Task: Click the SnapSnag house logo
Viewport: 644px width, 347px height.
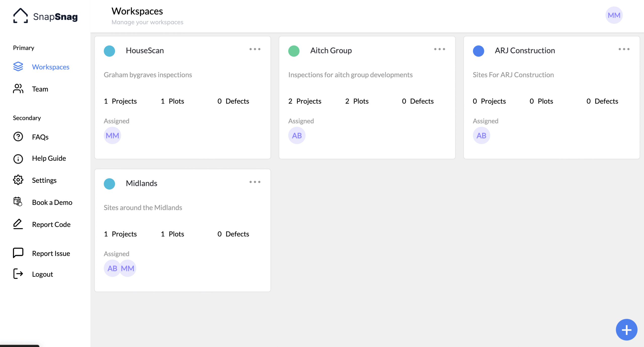Action: pos(20,16)
